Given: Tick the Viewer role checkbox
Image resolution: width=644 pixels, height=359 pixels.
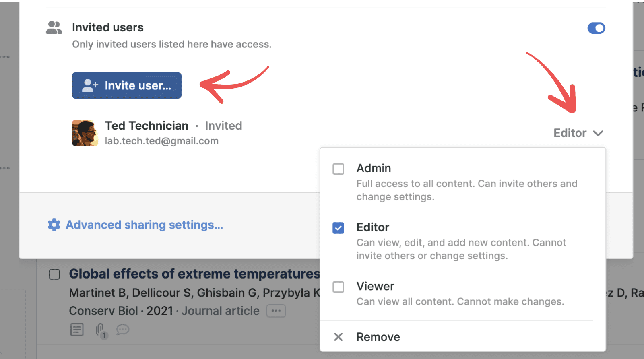Looking at the screenshot, I should tap(339, 287).
